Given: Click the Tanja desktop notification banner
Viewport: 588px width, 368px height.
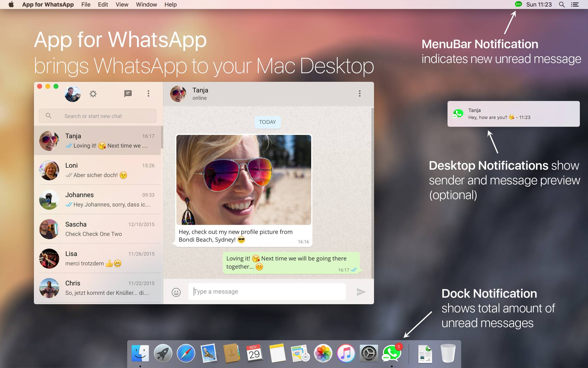Looking at the screenshot, I should pyautogui.click(x=513, y=114).
